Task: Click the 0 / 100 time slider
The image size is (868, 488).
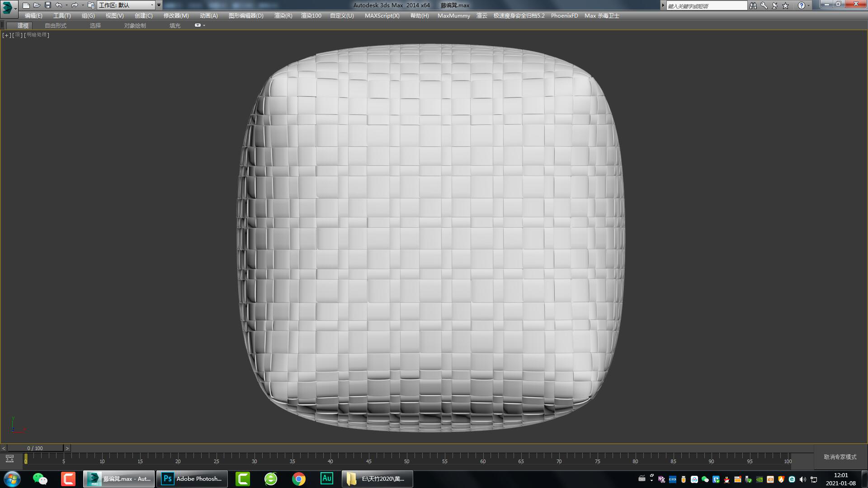Action: 35,448
